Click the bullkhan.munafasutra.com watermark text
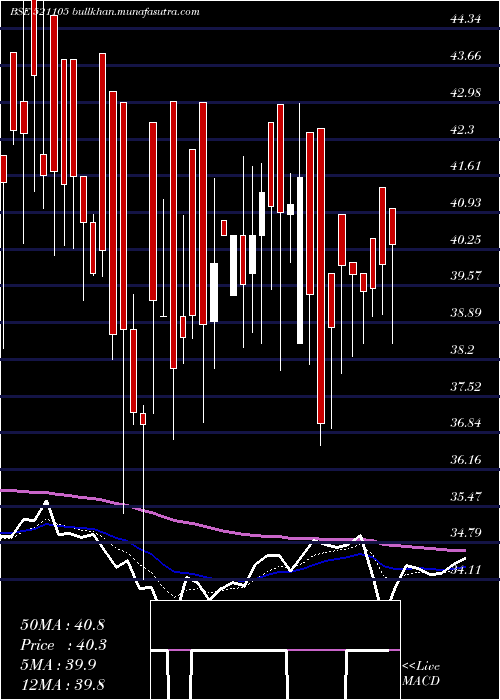Viewport: 500px width, 700px height. (x=136, y=12)
